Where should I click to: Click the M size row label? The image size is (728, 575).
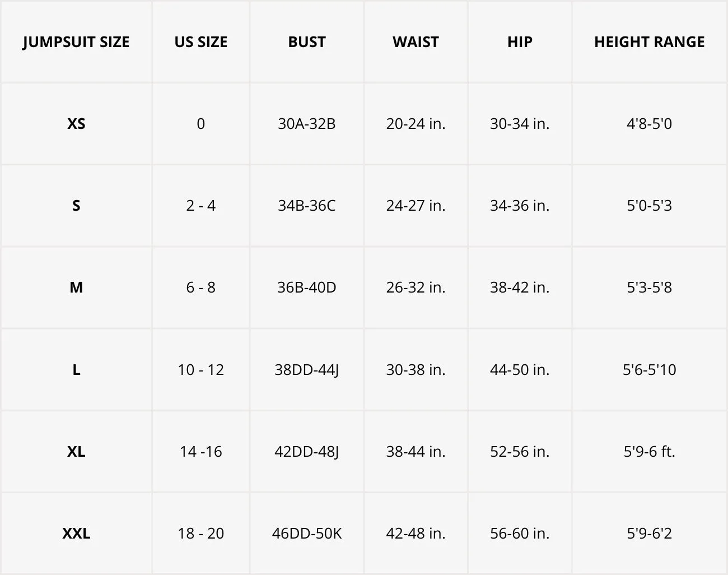pos(76,287)
